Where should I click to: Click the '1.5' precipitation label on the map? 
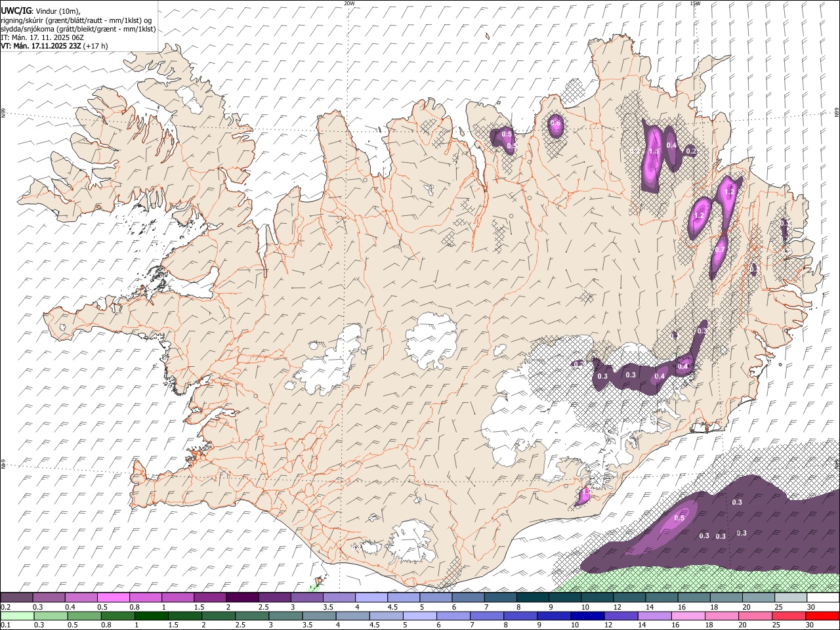[653, 151]
